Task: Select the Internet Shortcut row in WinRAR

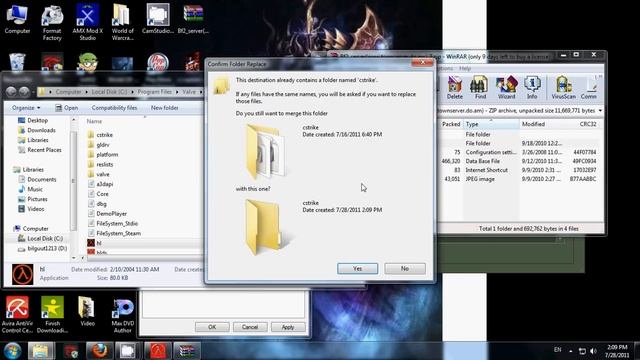Action: point(519,170)
